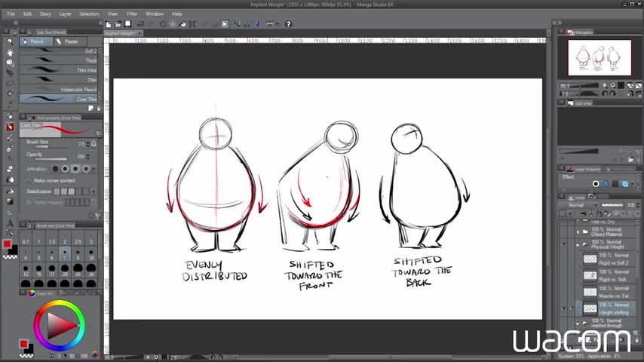This screenshot has width=644, height=362.
Task: Select the Hand move tool
Action: click(x=10, y=52)
